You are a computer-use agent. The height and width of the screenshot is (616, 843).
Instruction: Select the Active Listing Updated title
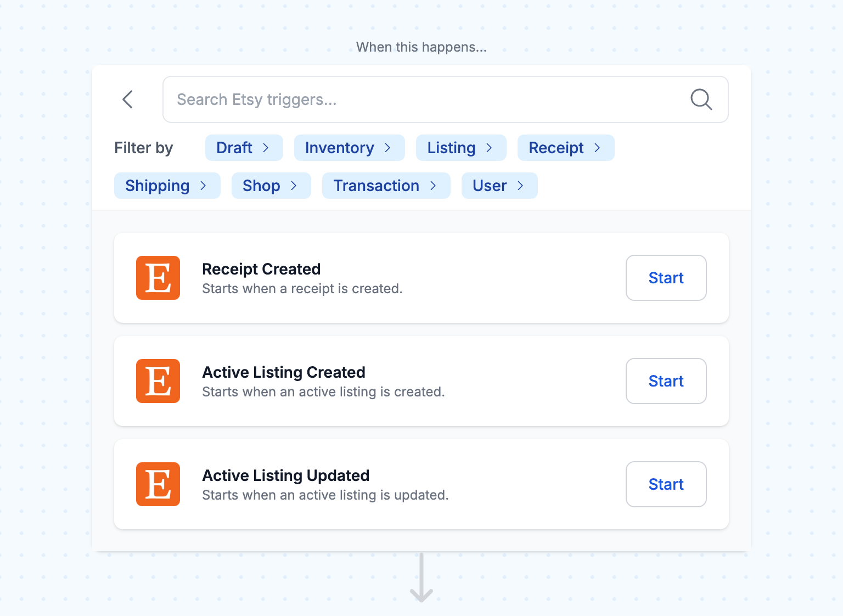point(286,475)
